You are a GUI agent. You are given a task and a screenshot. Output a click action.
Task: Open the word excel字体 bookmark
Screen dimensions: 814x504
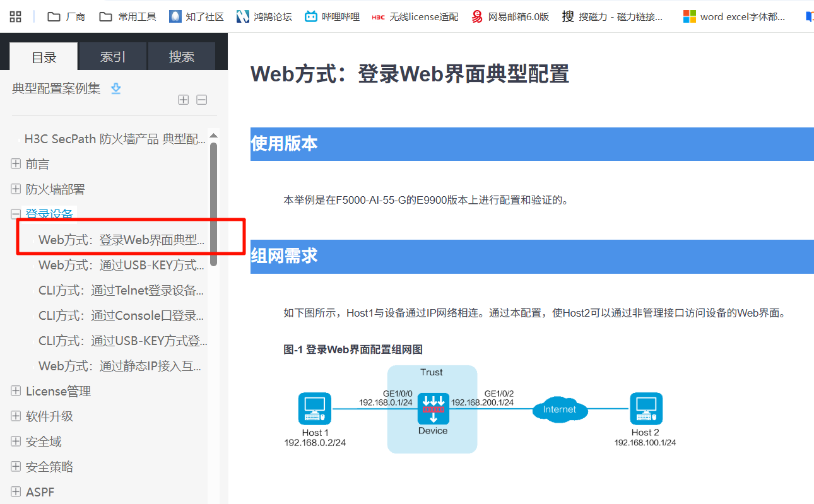coord(734,16)
